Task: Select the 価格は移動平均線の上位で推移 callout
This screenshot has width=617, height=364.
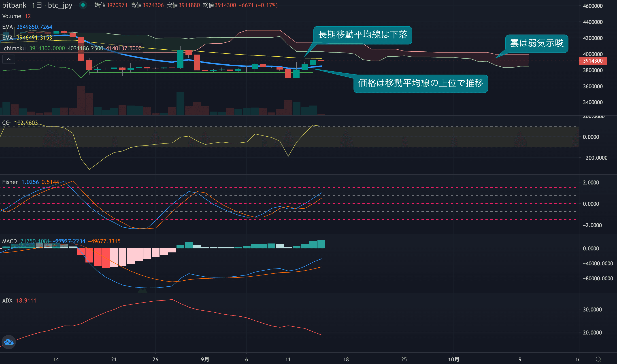Action: coord(420,83)
